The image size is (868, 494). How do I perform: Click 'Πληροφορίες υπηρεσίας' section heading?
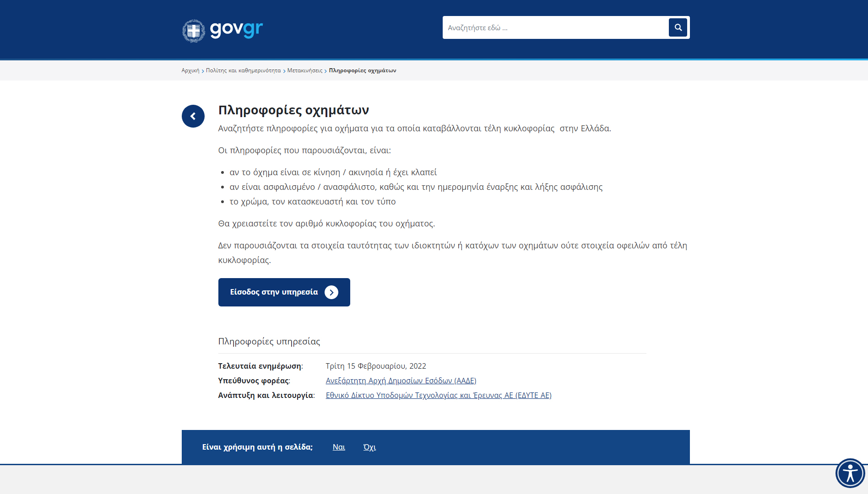pos(269,341)
